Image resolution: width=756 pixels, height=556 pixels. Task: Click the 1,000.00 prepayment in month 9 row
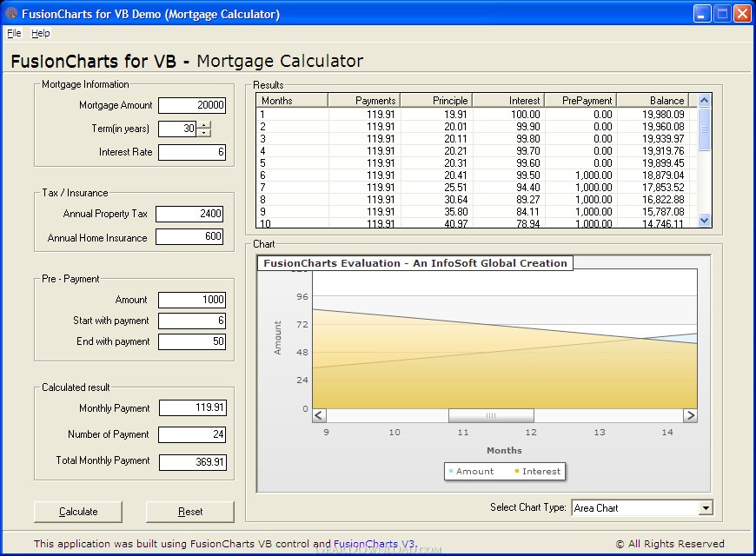click(x=594, y=212)
